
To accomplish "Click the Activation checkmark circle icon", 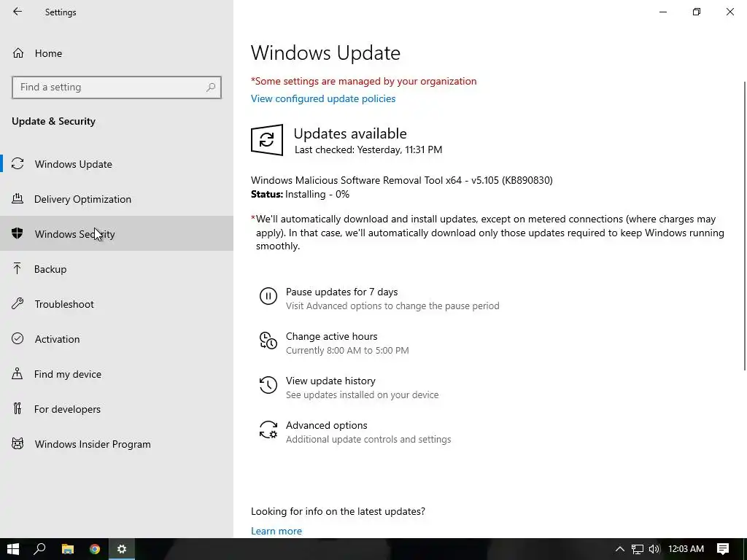I will coord(18,338).
